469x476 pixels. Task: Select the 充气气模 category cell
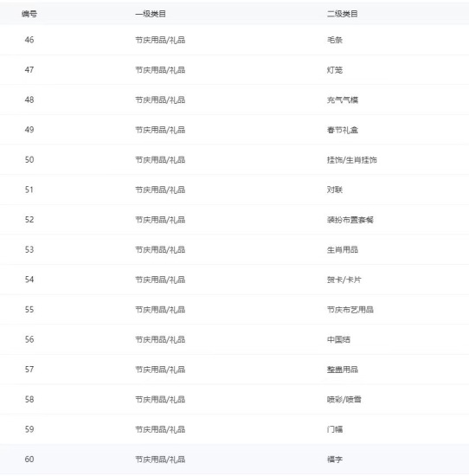point(343,100)
